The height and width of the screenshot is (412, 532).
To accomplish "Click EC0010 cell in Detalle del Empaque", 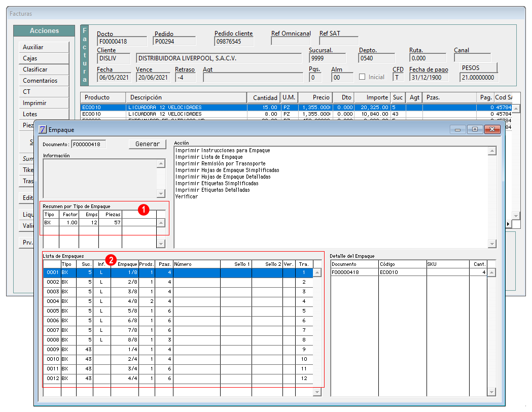I will tap(402, 272).
